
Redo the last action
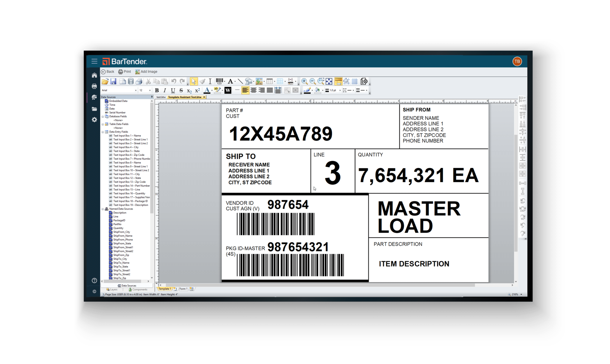[182, 81]
